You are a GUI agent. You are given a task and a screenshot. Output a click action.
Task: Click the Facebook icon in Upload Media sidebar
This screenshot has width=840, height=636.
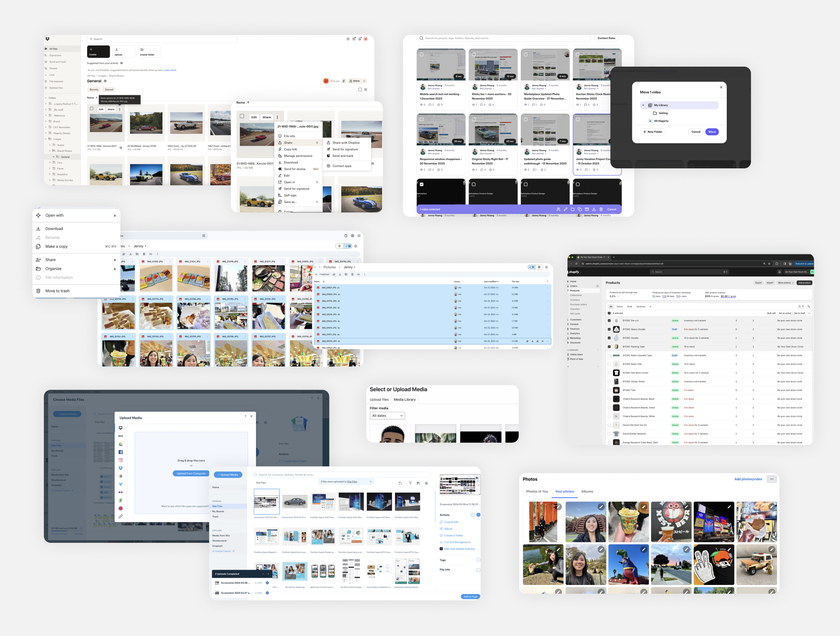120,452
